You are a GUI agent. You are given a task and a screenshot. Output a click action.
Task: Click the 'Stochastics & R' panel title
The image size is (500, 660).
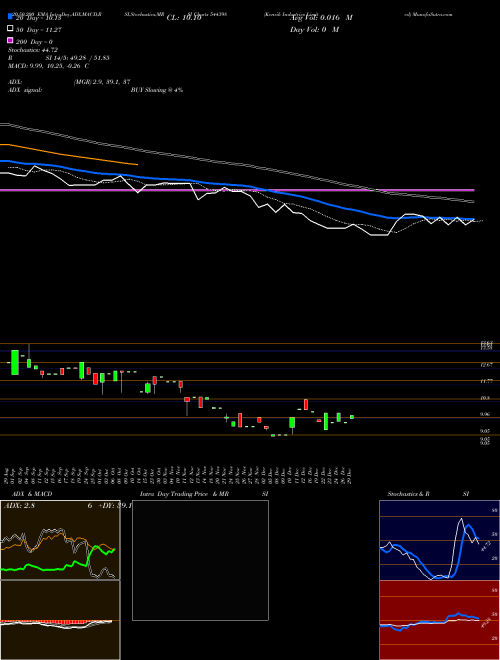click(x=409, y=494)
